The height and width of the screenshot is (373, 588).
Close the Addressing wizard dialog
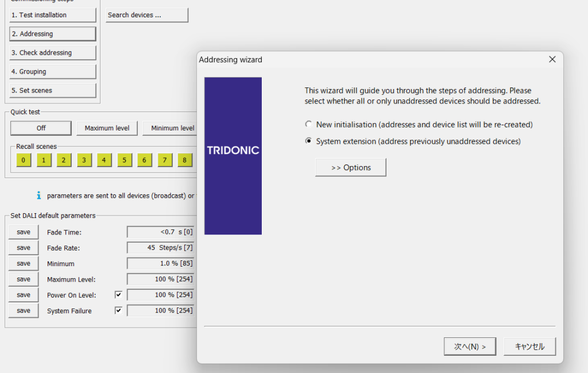tap(552, 59)
